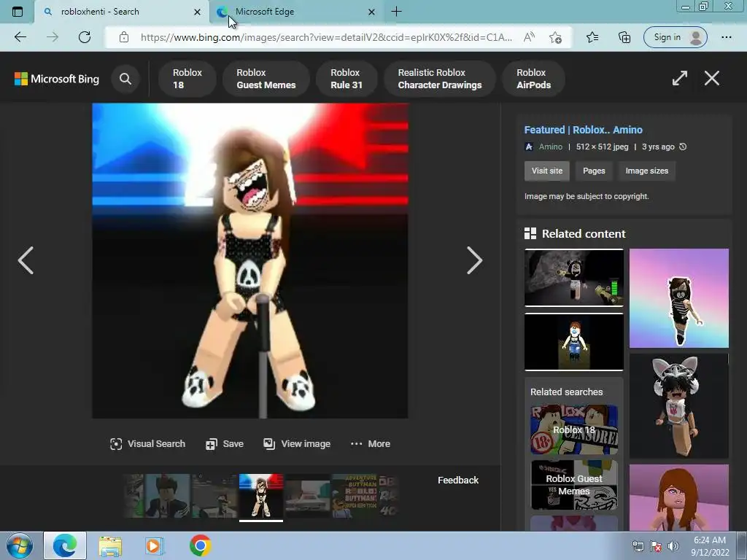Open related image with pink gradient background
This screenshot has height=560, width=747.
pyautogui.click(x=679, y=298)
